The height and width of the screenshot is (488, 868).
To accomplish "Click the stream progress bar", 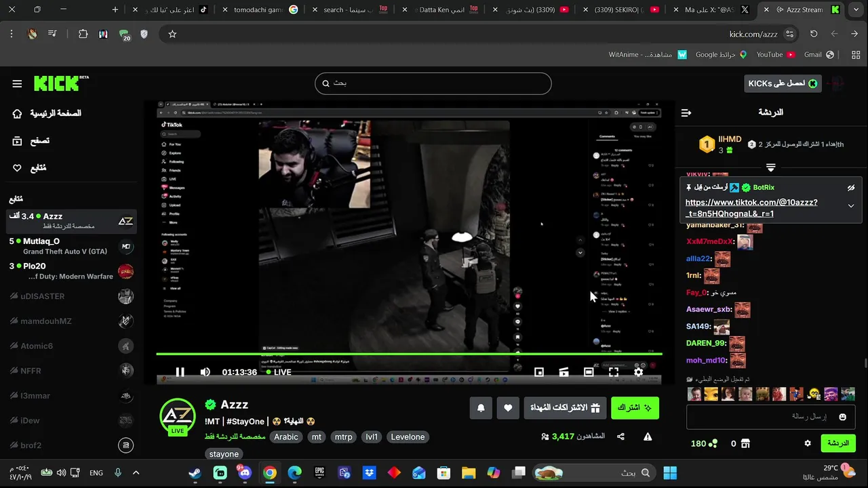I will click(x=409, y=353).
